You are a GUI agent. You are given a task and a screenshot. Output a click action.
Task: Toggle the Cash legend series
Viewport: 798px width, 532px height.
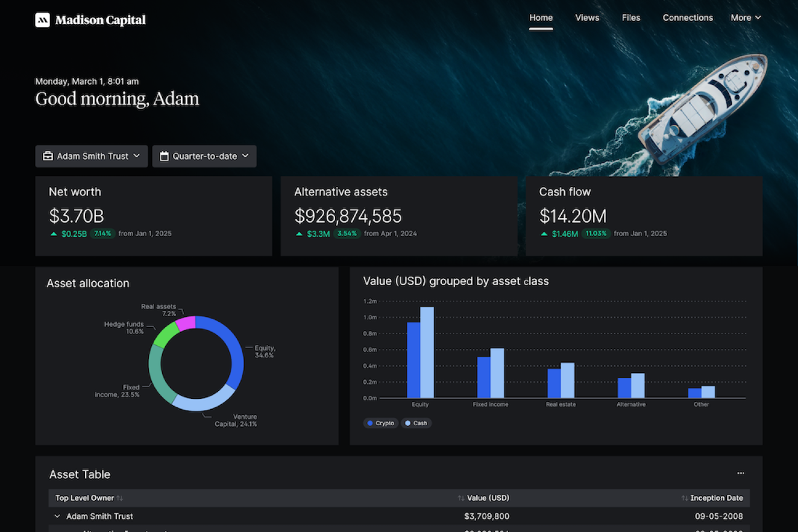(x=416, y=423)
